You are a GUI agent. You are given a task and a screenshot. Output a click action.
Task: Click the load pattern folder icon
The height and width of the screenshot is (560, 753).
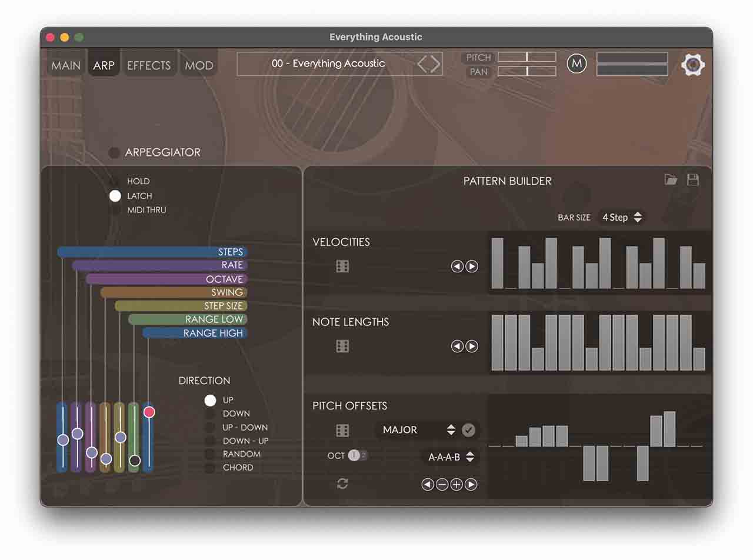pos(671,180)
